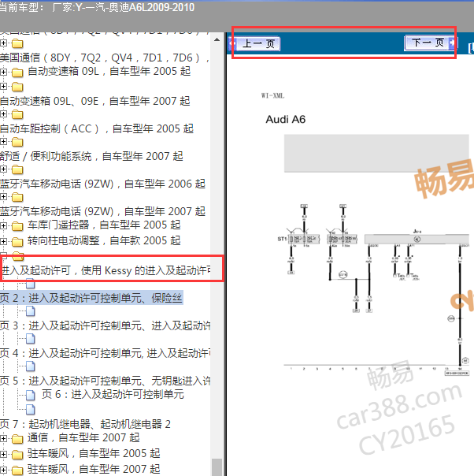Select 自动变速箱 09L，自车型年 2005 起
The height and width of the screenshot is (476, 474).
(x=109, y=72)
